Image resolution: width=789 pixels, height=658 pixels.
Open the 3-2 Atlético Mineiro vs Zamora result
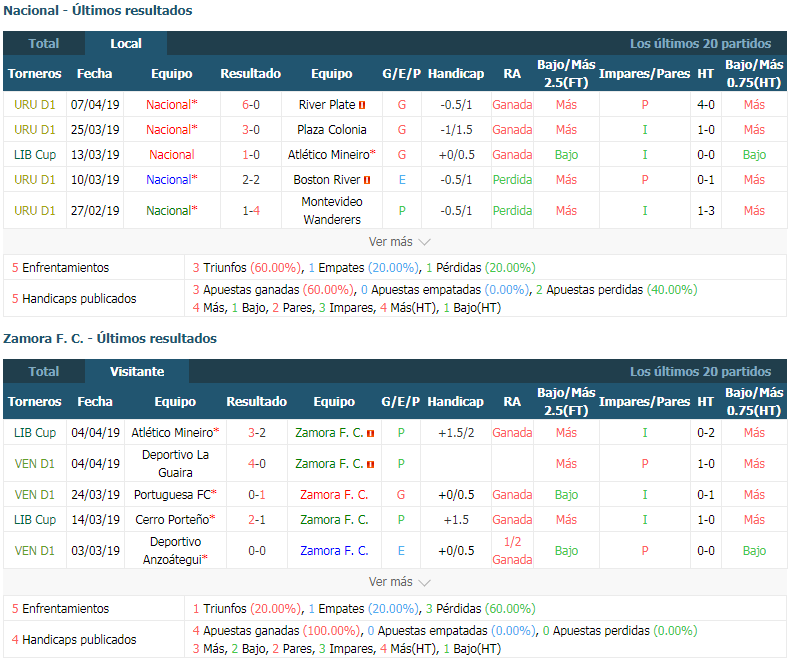(257, 433)
